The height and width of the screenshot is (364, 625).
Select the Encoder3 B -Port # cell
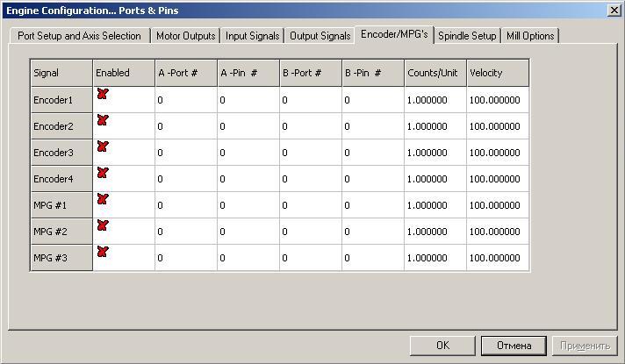(311, 153)
